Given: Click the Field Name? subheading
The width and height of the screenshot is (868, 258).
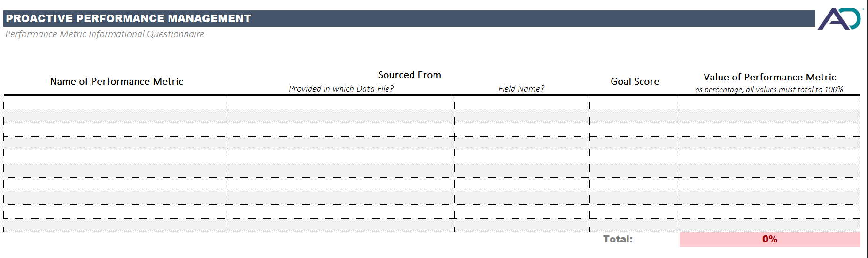Looking at the screenshot, I should (521, 89).
